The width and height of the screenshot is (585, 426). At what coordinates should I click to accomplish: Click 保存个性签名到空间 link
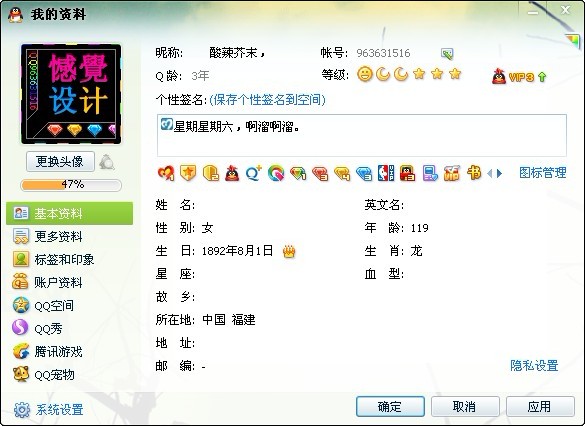click(x=267, y=100)
